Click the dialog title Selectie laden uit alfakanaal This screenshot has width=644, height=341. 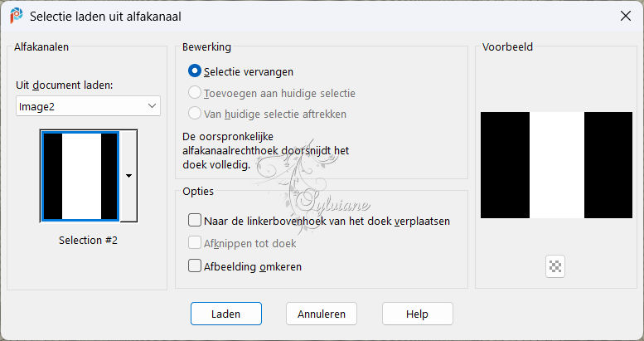click(105, 17)
